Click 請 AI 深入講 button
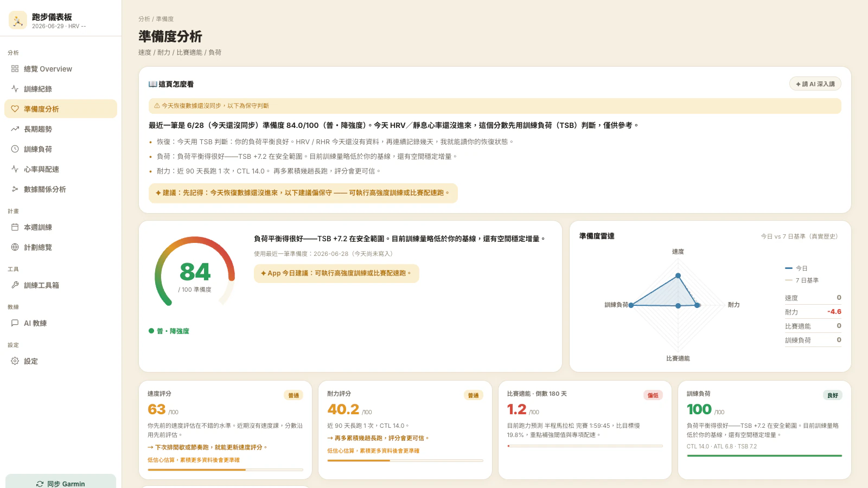Viewport: 868px width, 488px height. pos(815,84)
